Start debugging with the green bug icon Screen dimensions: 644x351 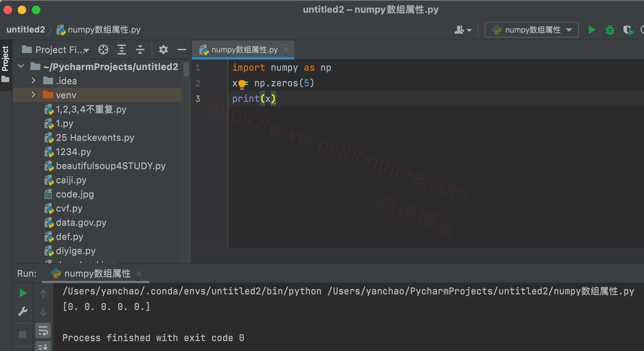[x=610, y=30]
